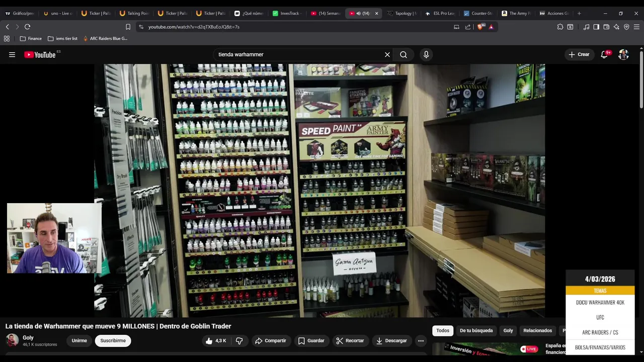Screen dimensions: 644x362
Task: Open Brave Shields lion icon
Action: click(480, 27)
